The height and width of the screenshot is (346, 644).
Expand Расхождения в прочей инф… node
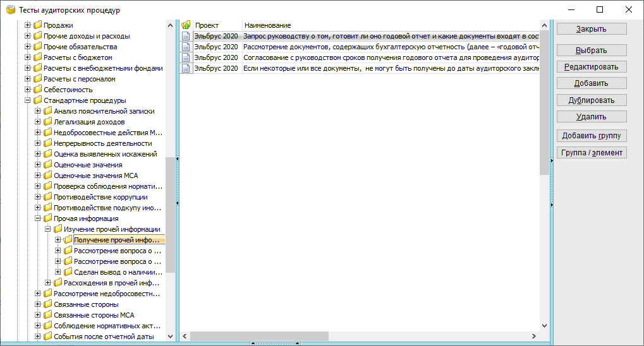[47, 283]
